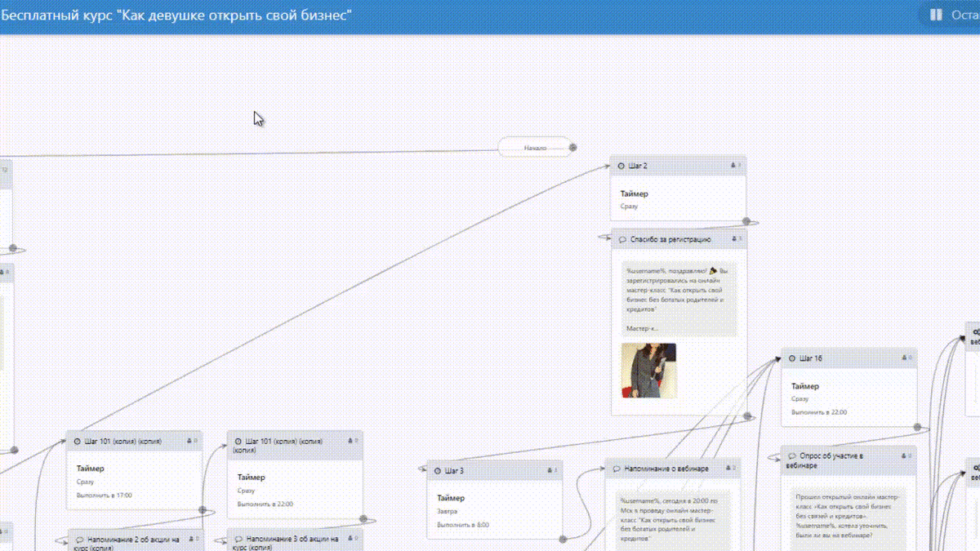The image size is (980, 551).
Task: Click the subscriber count icon on Шаг 16
Action: pyautogui.click(x=906, y=358)
